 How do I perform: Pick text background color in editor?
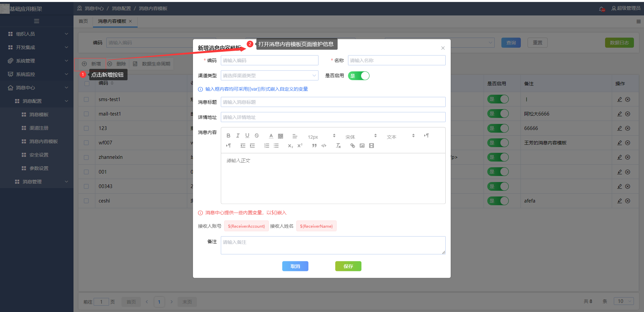point(281,136)
